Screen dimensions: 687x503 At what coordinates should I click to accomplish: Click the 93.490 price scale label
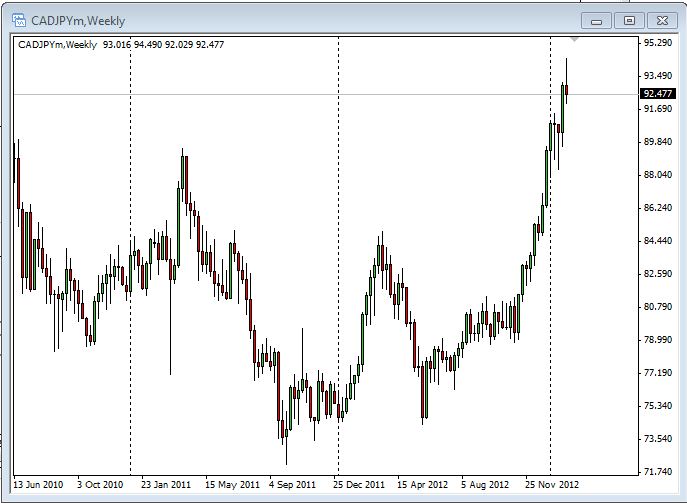tap(658, 76)
